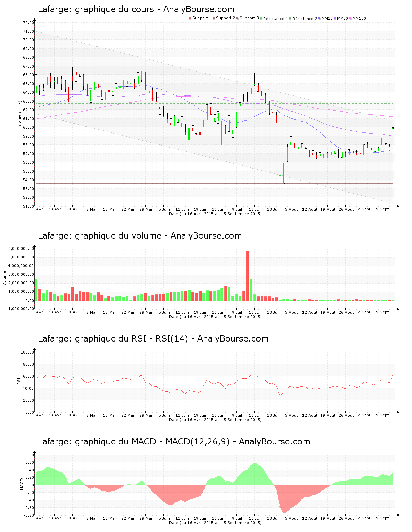
Task: Click the vertical 'RSI' axis label
Action: click(19, 381)
